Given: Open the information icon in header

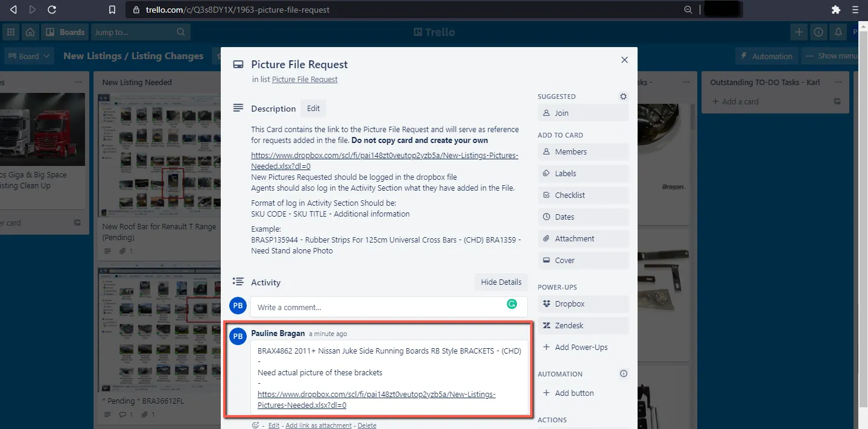Looking at the screenshot, I should click(x=819, y=32).
